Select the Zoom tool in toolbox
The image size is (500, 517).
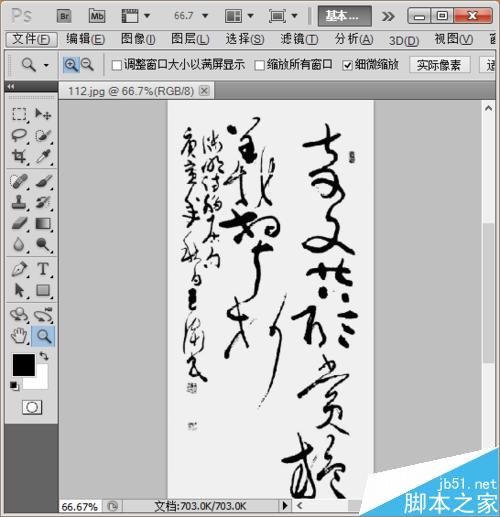43,336
